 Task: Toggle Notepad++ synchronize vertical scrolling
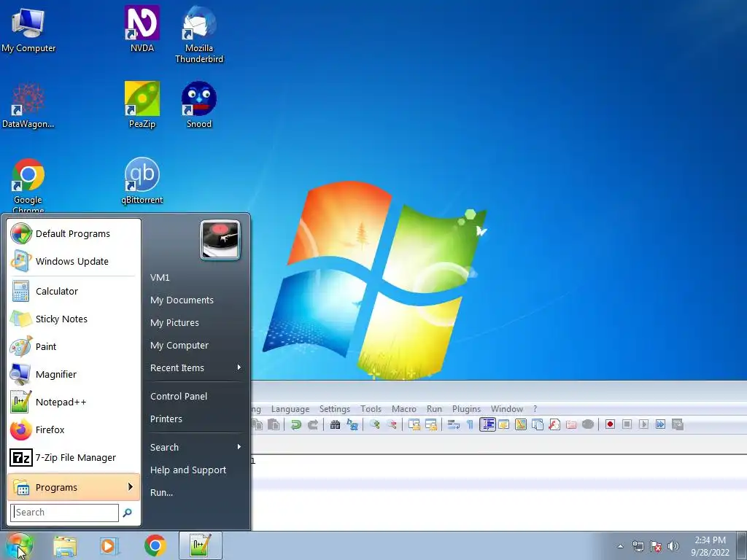[414, 424]
